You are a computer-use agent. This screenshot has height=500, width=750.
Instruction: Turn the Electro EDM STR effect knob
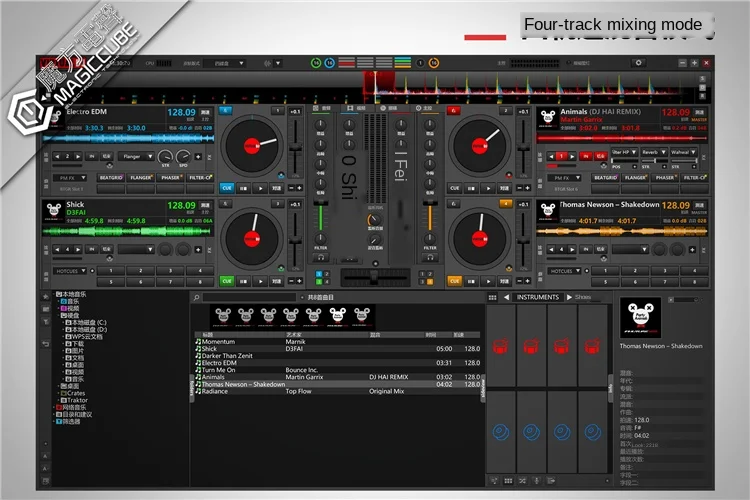click(165, 157)
